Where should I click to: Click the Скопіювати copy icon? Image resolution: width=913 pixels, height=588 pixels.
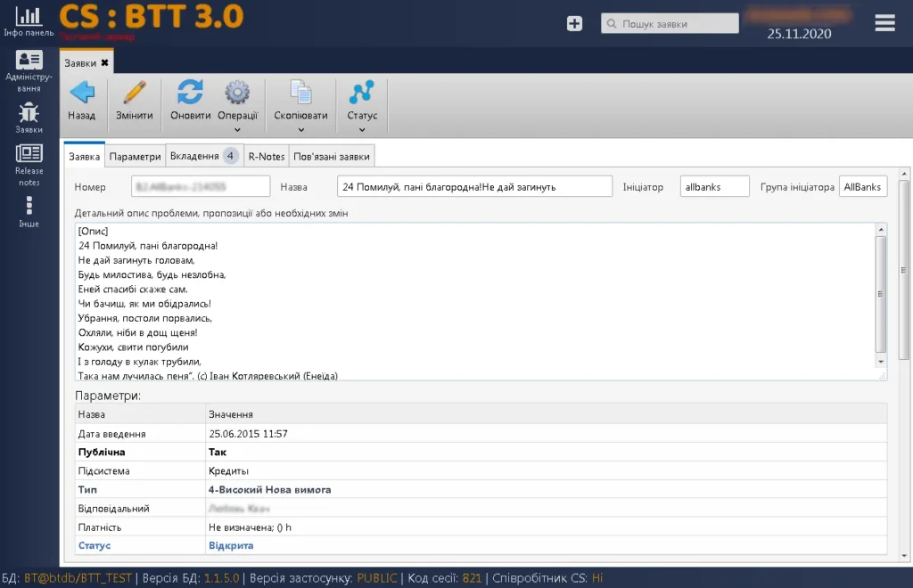301,92
